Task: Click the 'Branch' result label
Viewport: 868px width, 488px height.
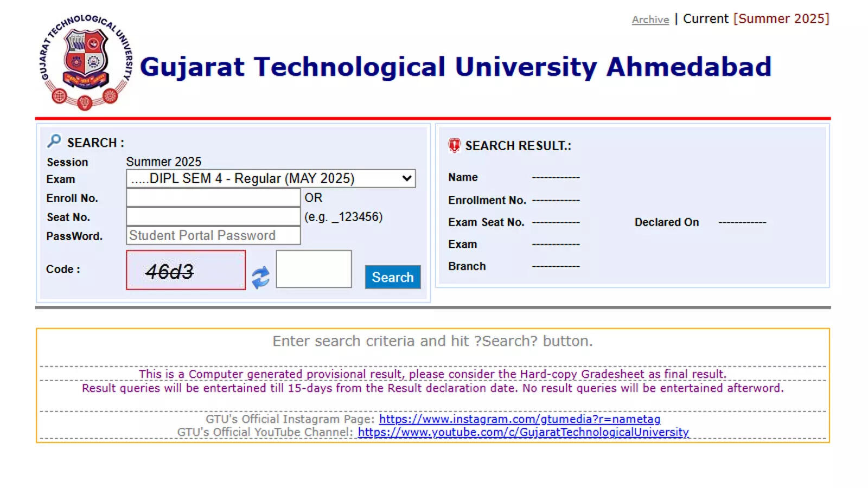Action: pyautogui.click(x=467, y=266)
